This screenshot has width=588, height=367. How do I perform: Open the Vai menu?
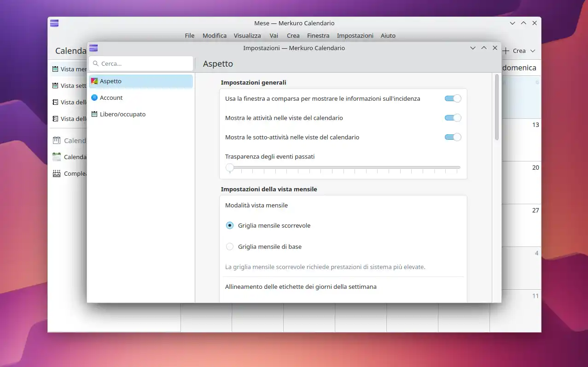(x=274, y=35)
